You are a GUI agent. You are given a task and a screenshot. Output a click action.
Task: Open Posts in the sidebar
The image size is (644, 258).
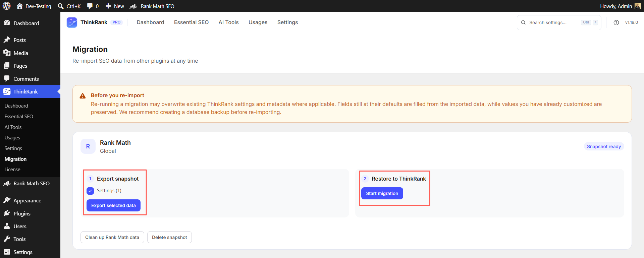30,40
